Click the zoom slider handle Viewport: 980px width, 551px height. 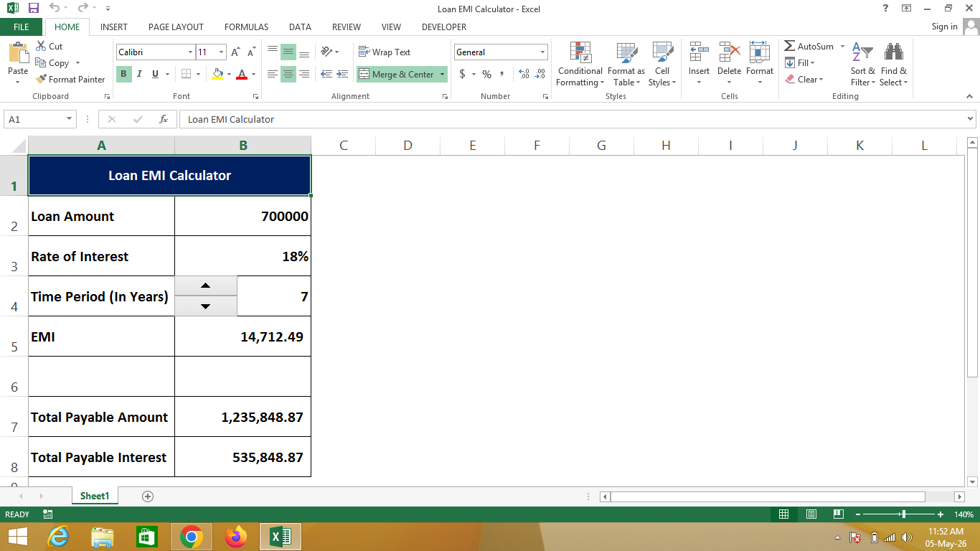903,514
